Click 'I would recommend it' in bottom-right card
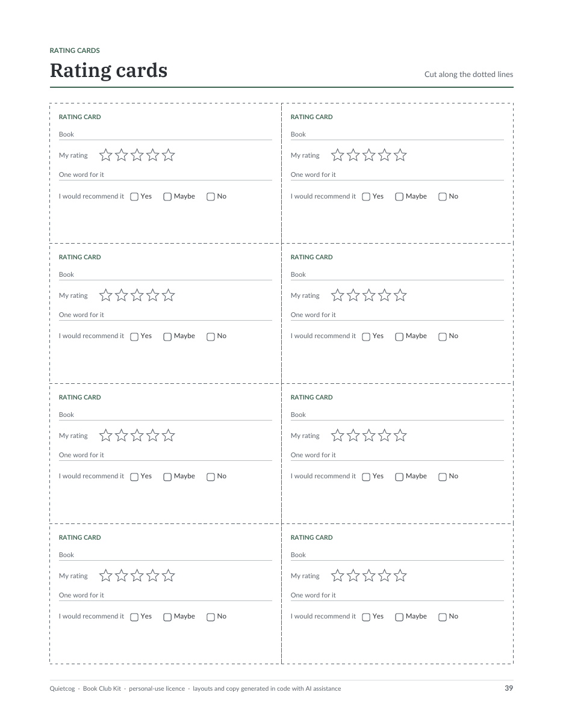Viewport: 563px width, 728px height. (x=323, y=617)
